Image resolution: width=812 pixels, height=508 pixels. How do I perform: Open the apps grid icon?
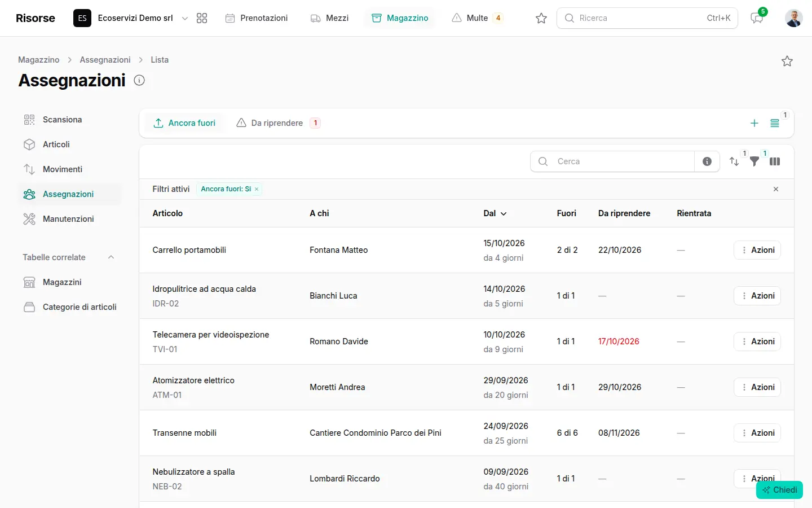(202, 18)
